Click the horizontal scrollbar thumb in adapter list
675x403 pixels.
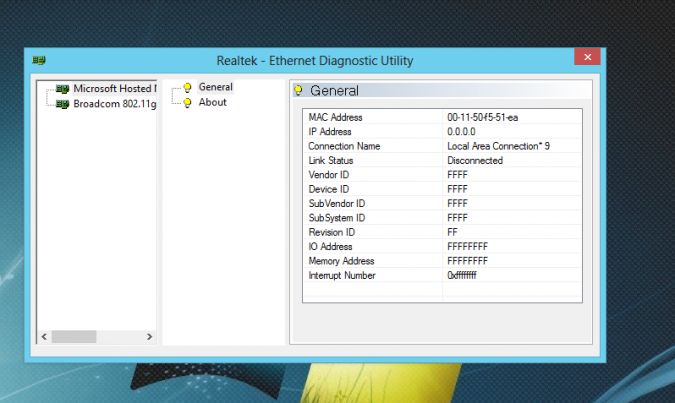pos(74,336)
